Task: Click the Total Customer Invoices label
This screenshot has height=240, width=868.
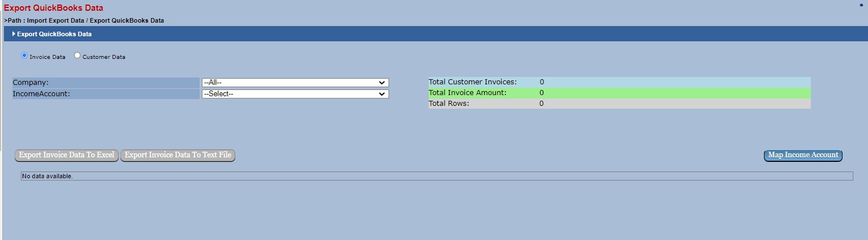Action: pos(472,82)
